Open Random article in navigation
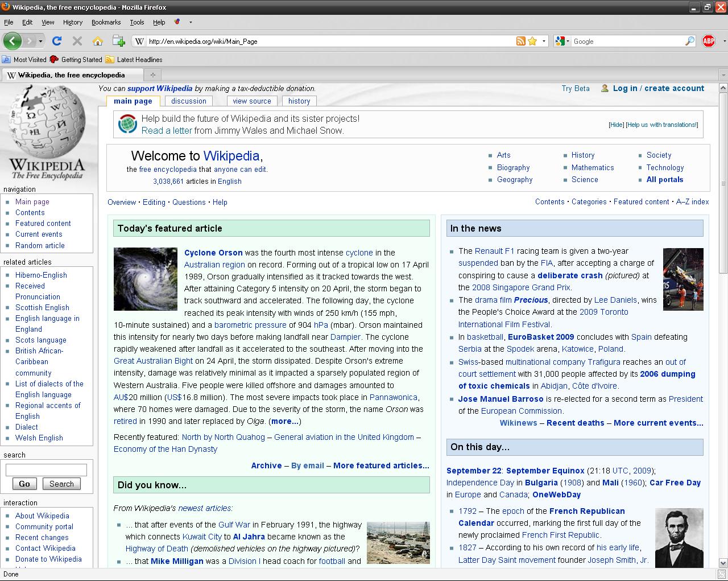 pos(40,245)
